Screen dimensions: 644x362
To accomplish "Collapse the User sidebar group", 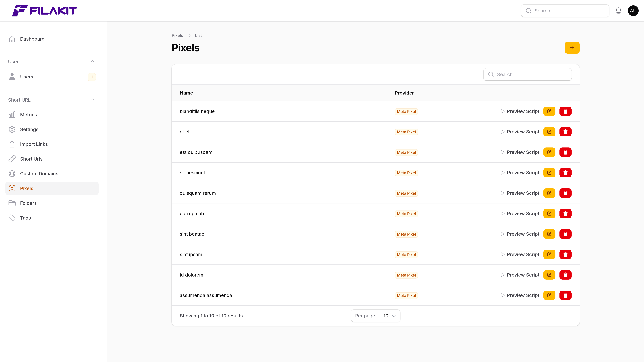I will coord(92,62).
